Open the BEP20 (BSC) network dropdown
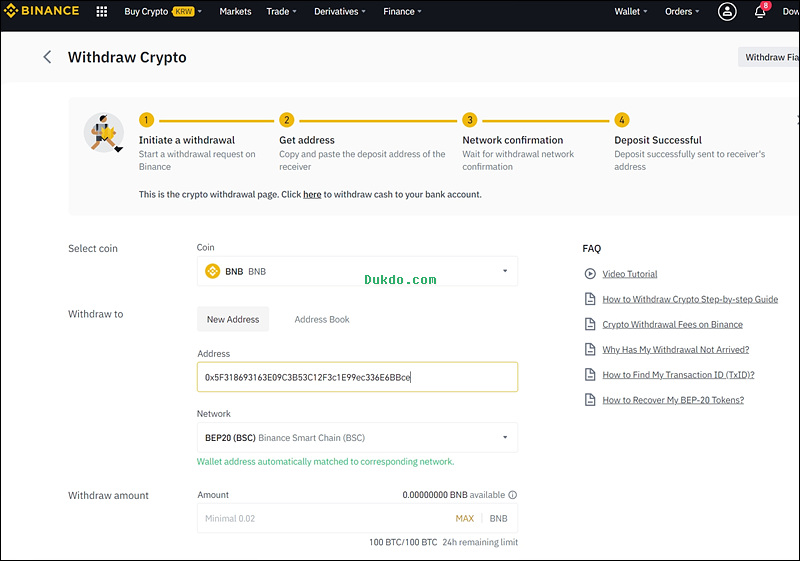The height and width of the screenshot is (561, 800). coord(357,438)
